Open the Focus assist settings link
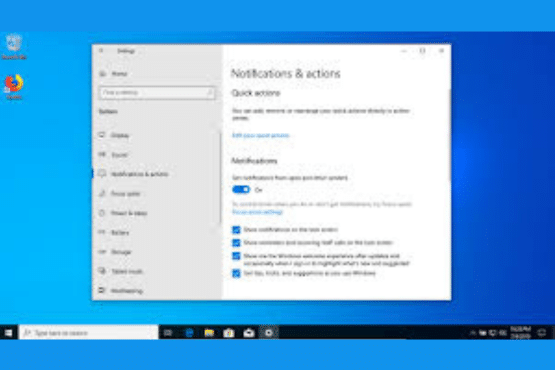Screen dimensions: 555x370 (257, 212)
